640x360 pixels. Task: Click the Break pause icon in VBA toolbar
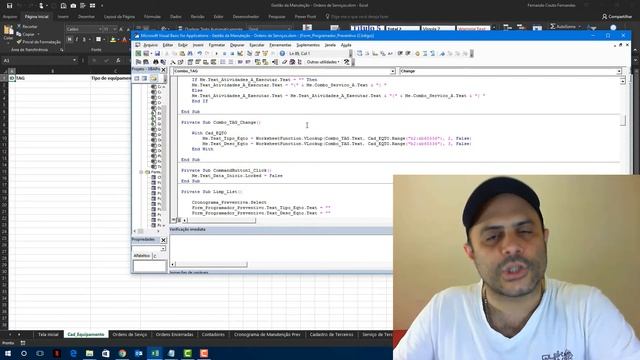tap(224, 53)
